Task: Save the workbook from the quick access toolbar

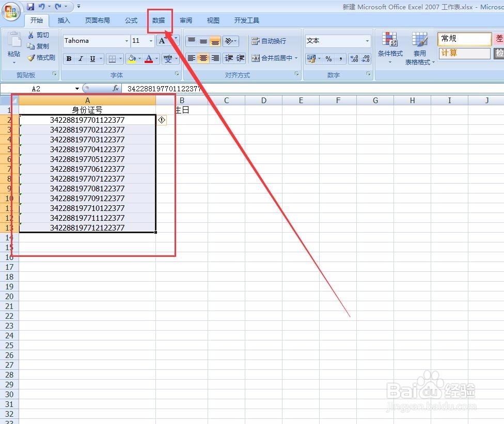Action: [30, 6]
